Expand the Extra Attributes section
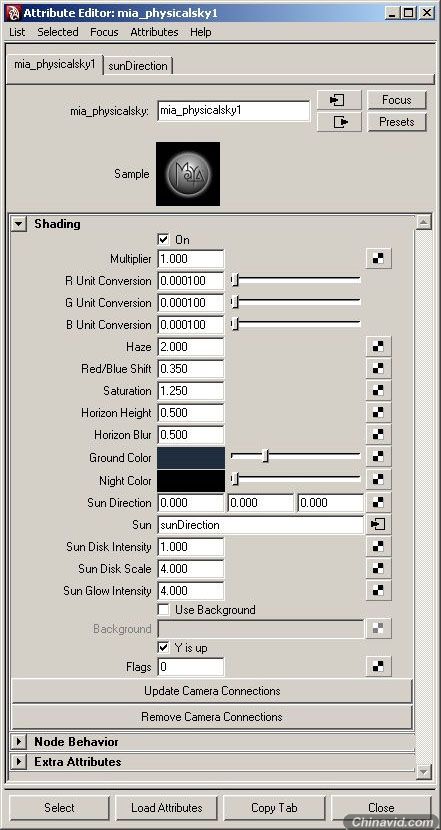441x830 pixels. pyautogui.click(x=19, y=762)
